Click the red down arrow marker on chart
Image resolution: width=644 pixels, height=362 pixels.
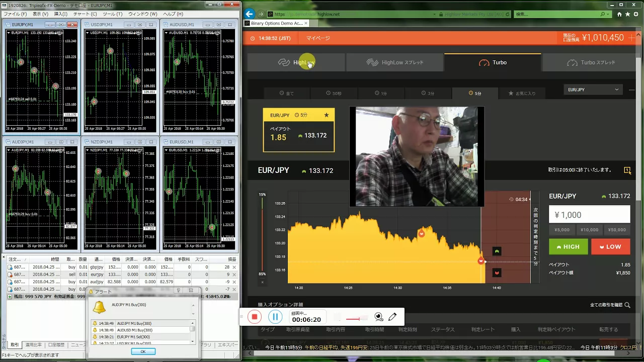pos(497,273)
